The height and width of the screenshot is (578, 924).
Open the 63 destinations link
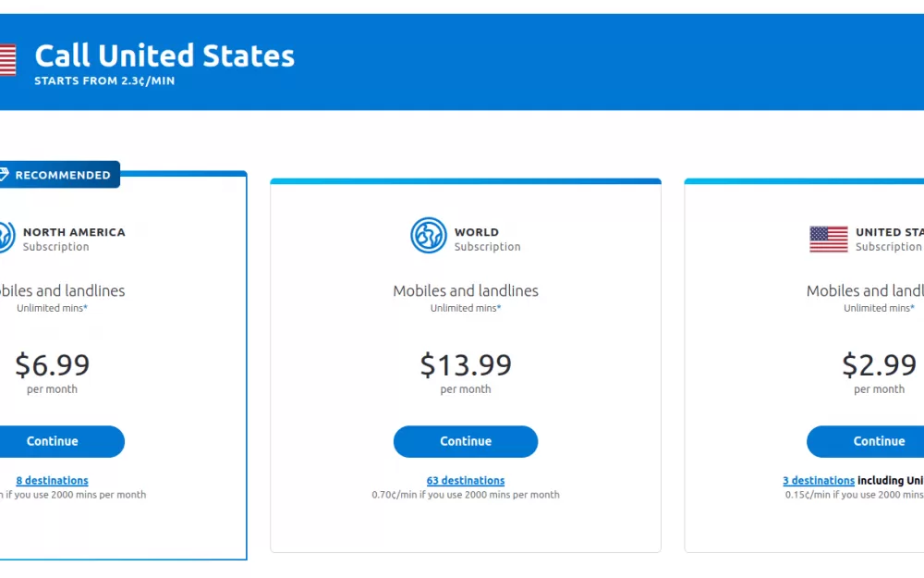click(466, 480)
